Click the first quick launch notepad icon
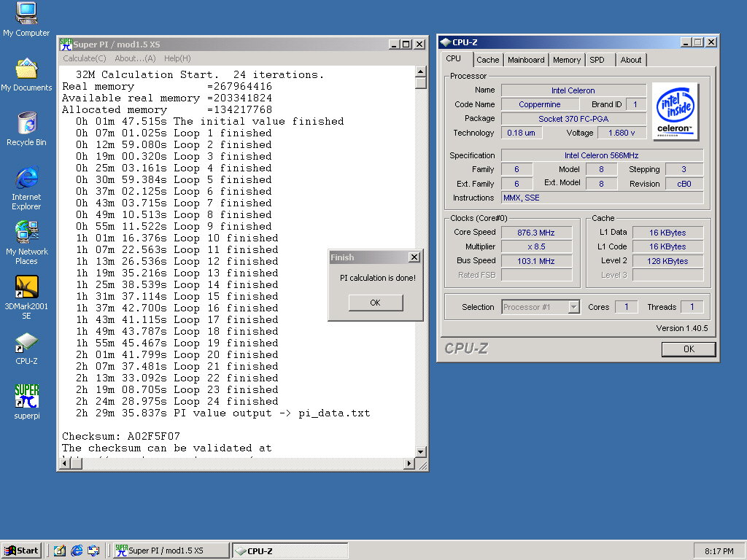 [x=60, y=551]
